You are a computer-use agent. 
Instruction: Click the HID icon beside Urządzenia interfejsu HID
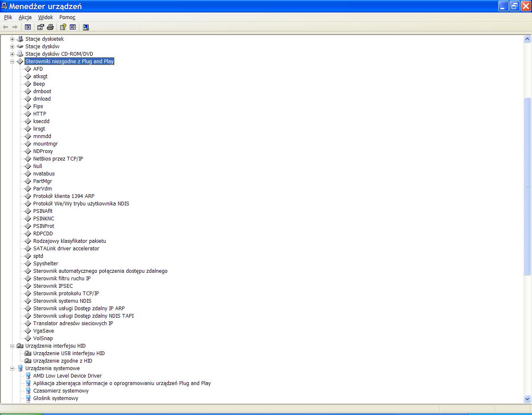click(20, 346)
